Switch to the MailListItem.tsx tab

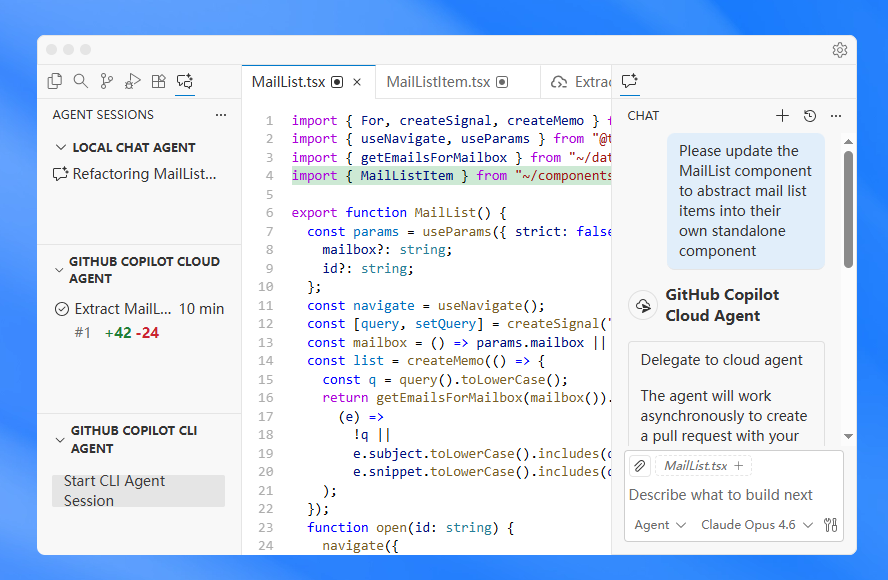pos(438,82)
